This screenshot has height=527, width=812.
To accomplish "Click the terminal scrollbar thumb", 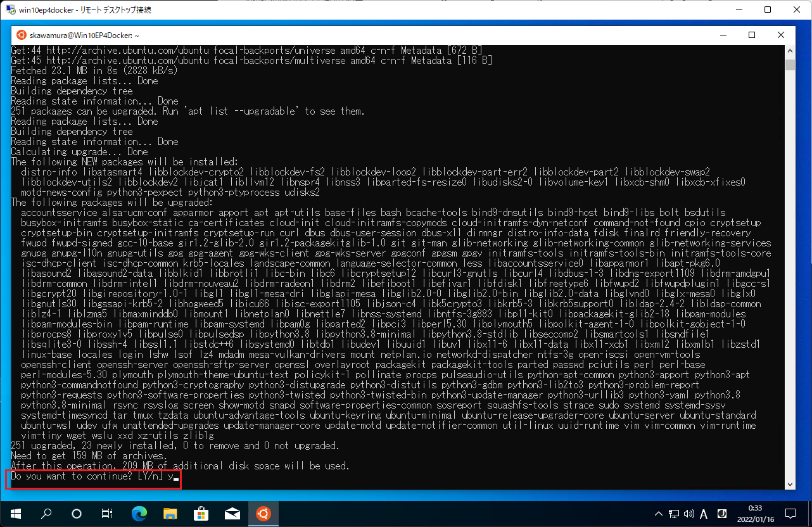I will [790, 64].
